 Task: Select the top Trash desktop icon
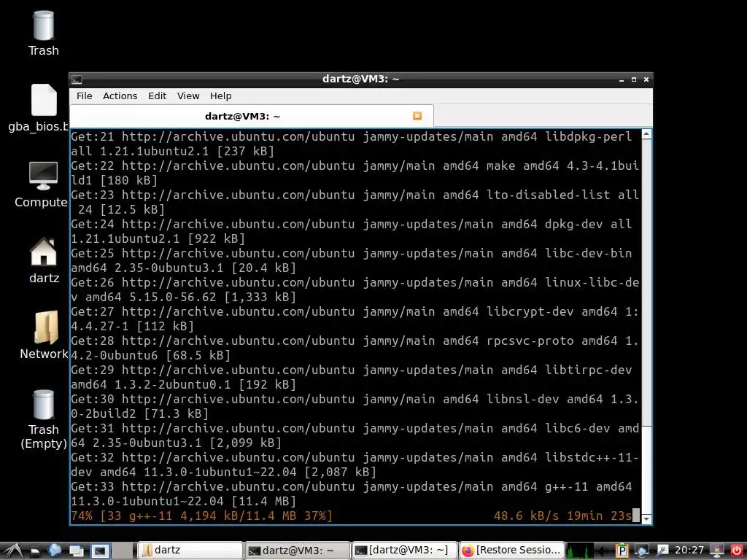pyautogui.click(x=43, y=34)
